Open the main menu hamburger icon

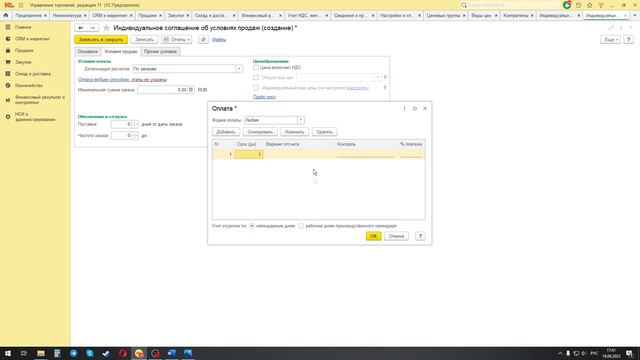(x=21, y=5)
